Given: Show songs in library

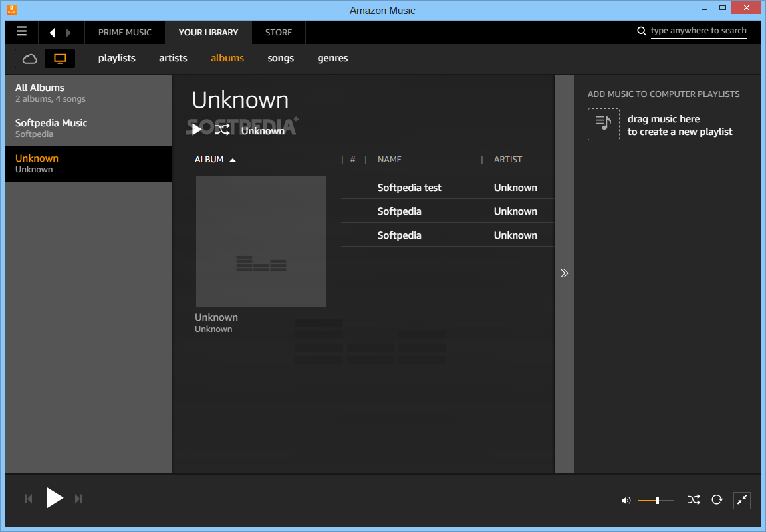Looking at the screenshot, I should [x=281, y=58].
